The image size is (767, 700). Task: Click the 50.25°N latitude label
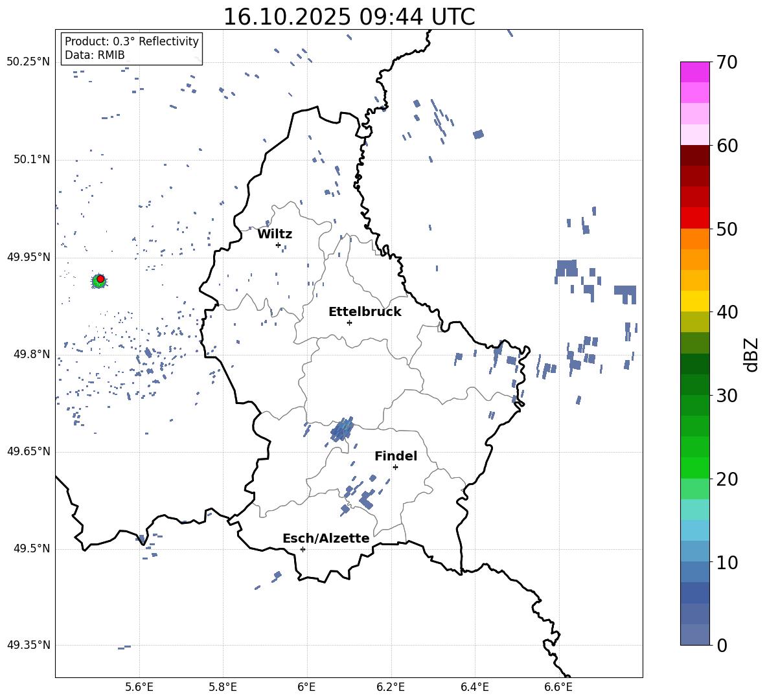pyautogui.click(x=29, y=62)
